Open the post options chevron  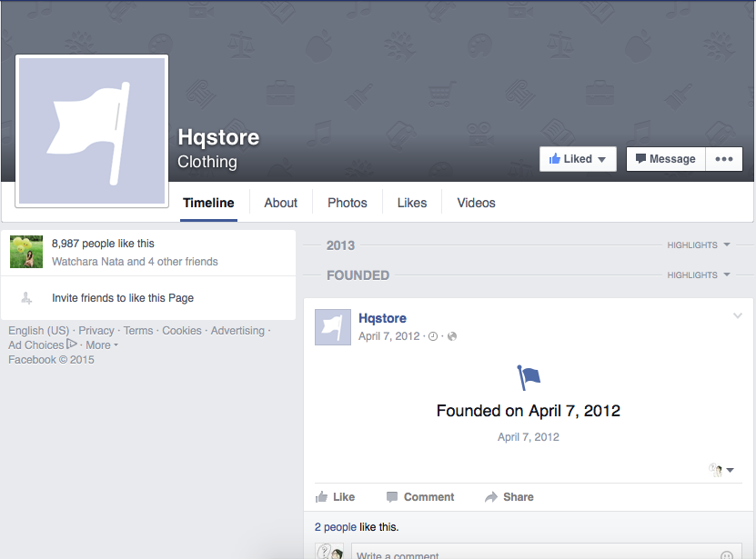(737, 315)
